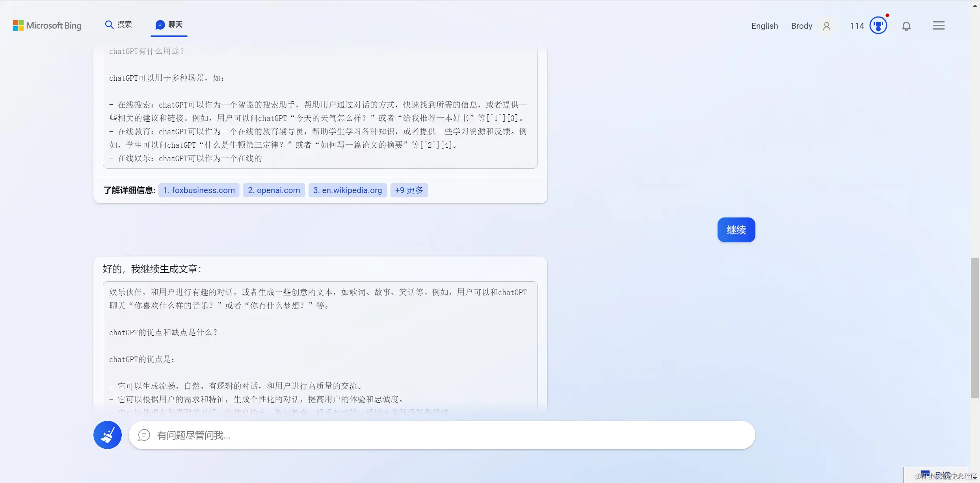Open notifications via the bell icon
Viewport: 980px width, 483px height.
tap(906, 26)
